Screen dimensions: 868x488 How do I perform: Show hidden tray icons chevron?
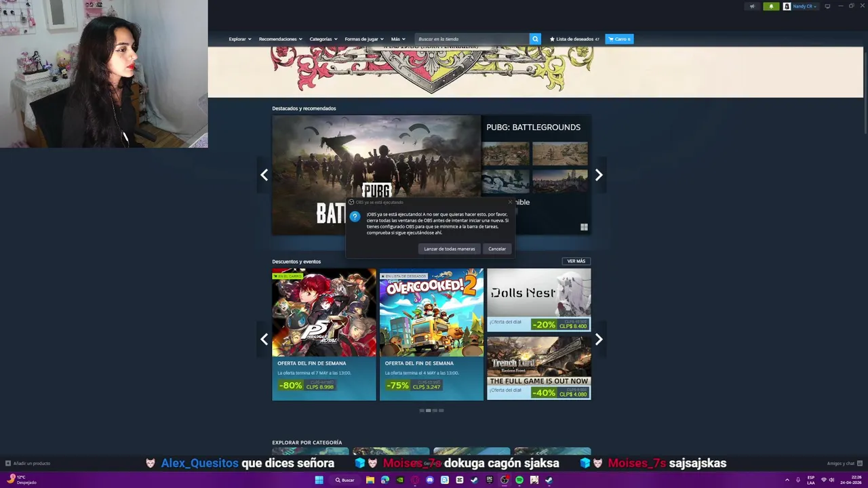click(x=787, y=480)
